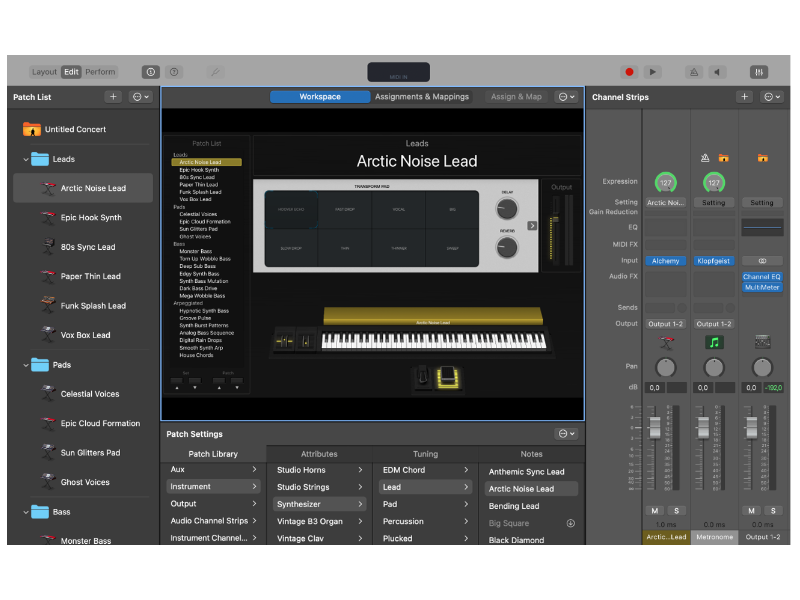Expand Synthesizer category
Viewport: 800px width, 600px height.
(x=319, y=504)
